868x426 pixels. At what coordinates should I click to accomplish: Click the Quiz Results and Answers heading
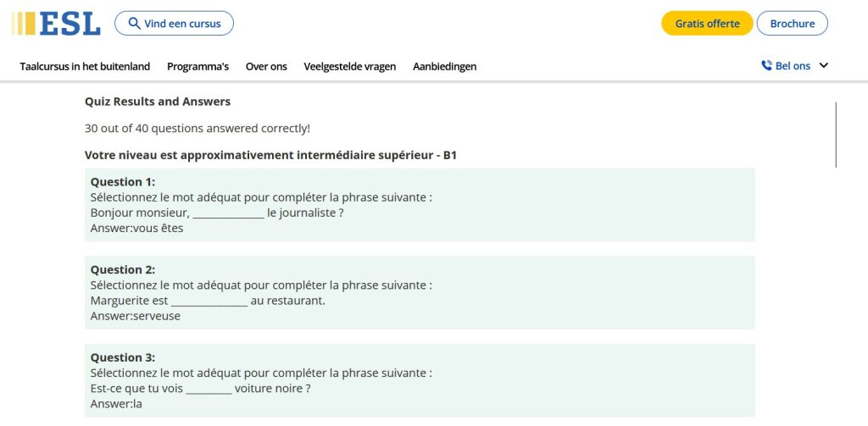pyautogui.click(x=158, y=102)
